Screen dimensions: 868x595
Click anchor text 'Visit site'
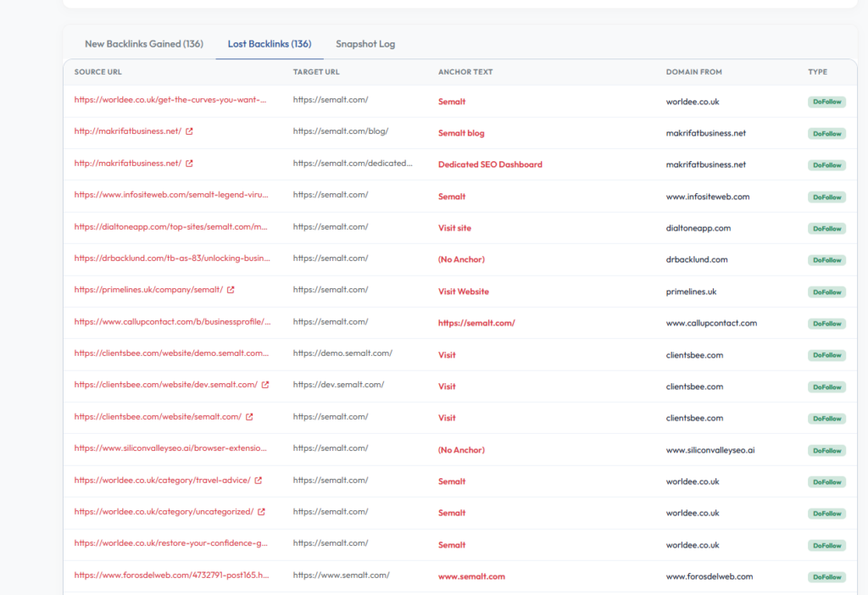[454, 228]
